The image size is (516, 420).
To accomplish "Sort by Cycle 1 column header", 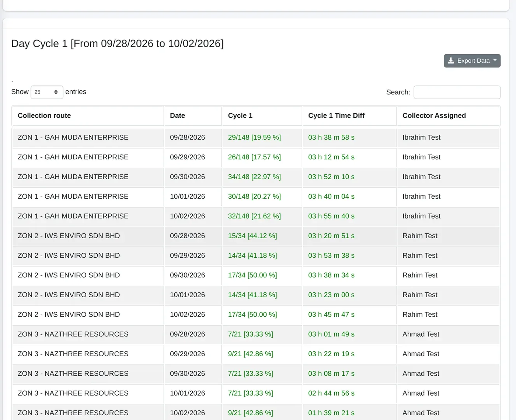I will pos(262,116).
